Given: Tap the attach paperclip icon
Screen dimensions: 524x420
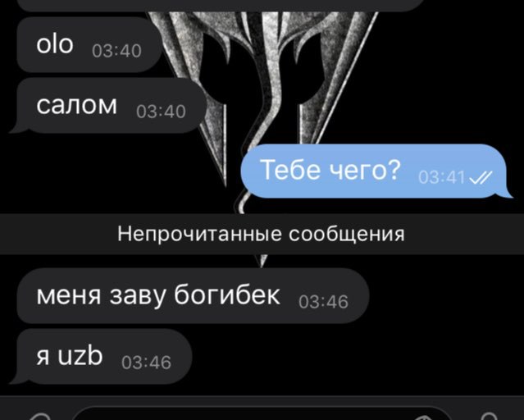Looking at the screenshot, I should tap(40, 417).
